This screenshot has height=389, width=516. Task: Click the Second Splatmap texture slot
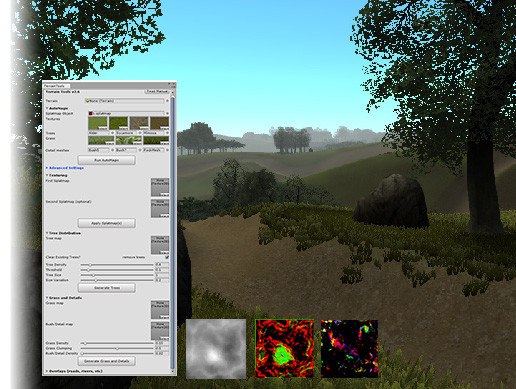160,208
